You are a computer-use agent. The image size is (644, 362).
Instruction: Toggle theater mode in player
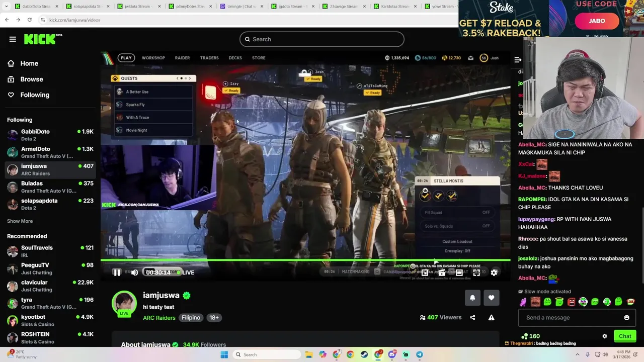pos(459,273)
